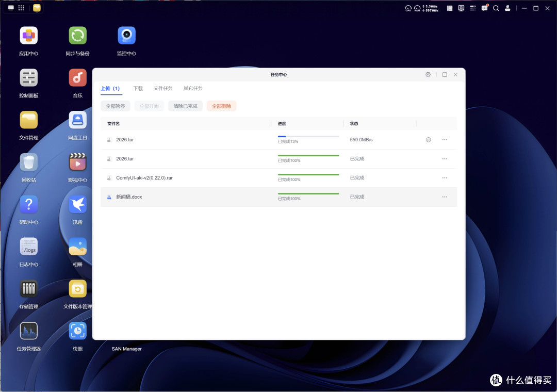The height and width of the screenshot is (392, 557).
Task: Click the 全部删除 delete all button
Action: [x=222, y=106]
